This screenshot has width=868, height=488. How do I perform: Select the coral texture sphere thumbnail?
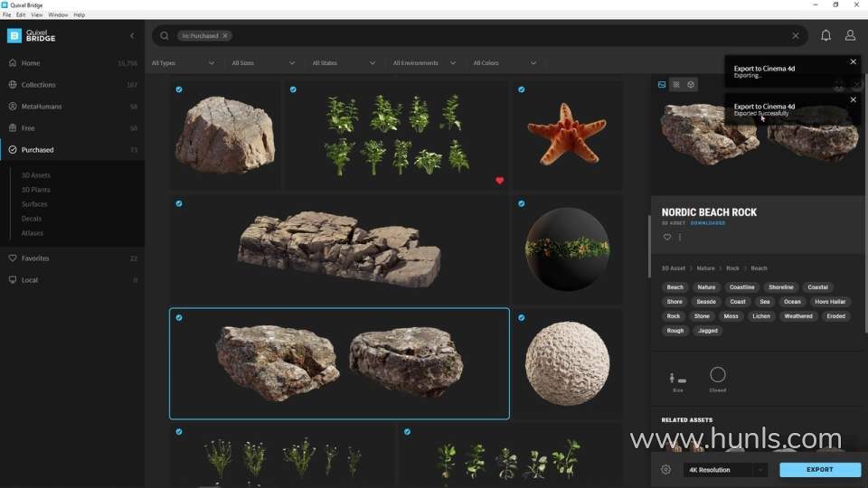click(567, 363)
